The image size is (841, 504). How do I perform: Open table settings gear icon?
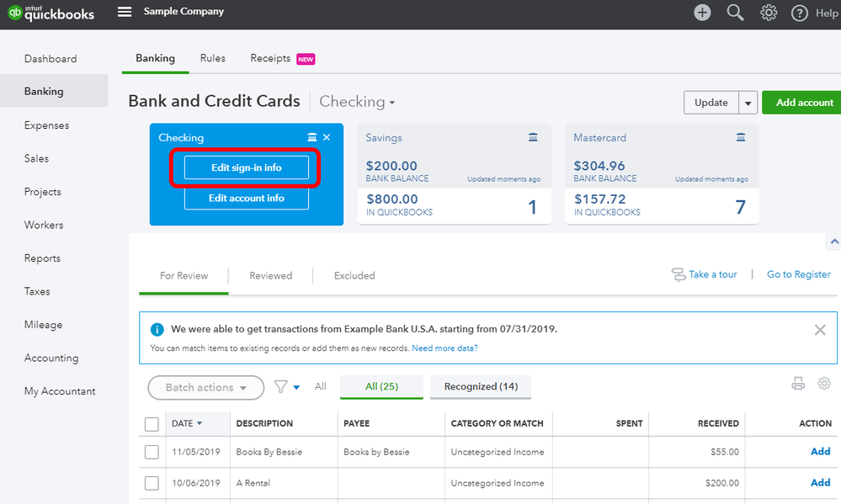pyautogui.click(x=824, y=384)
